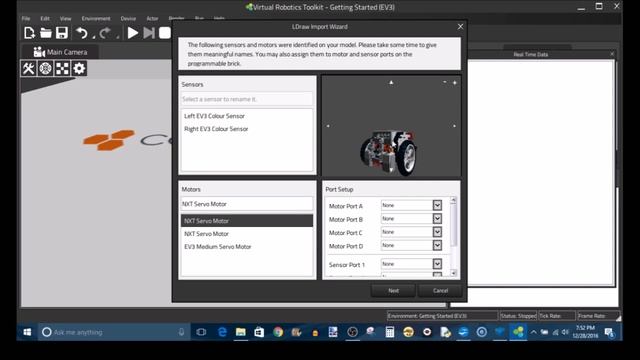
Task: Rotate model preview left with arrow
Action: 328,126
